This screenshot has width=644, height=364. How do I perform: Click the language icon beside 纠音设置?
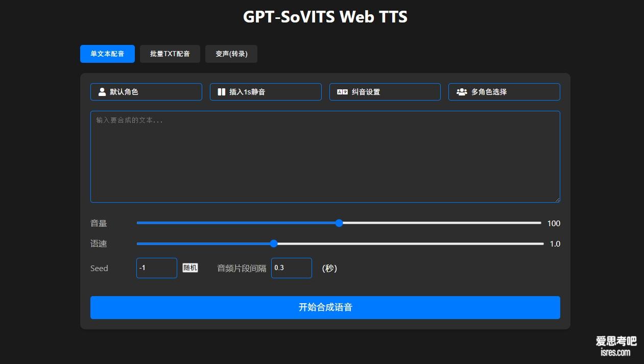point(342,92)
